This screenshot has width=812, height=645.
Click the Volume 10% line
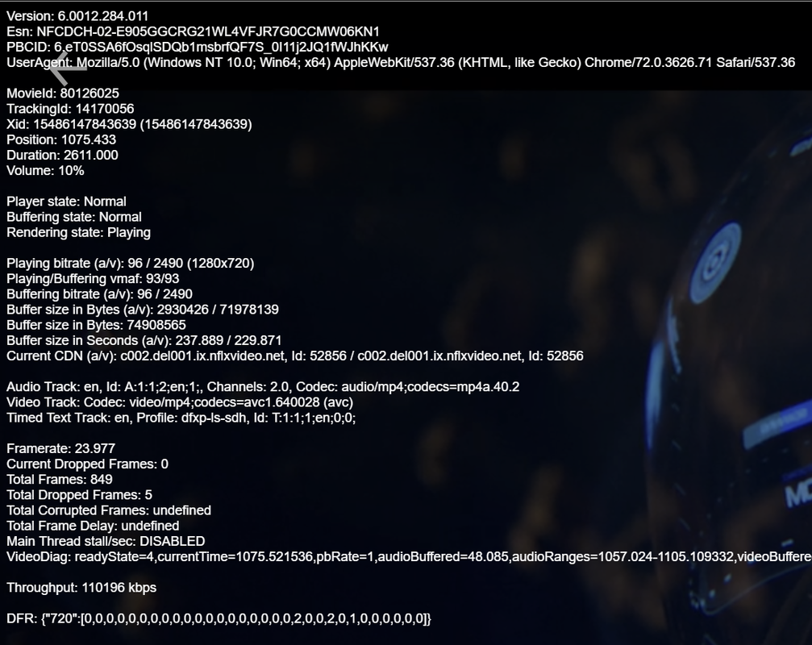tap(45, 171)
